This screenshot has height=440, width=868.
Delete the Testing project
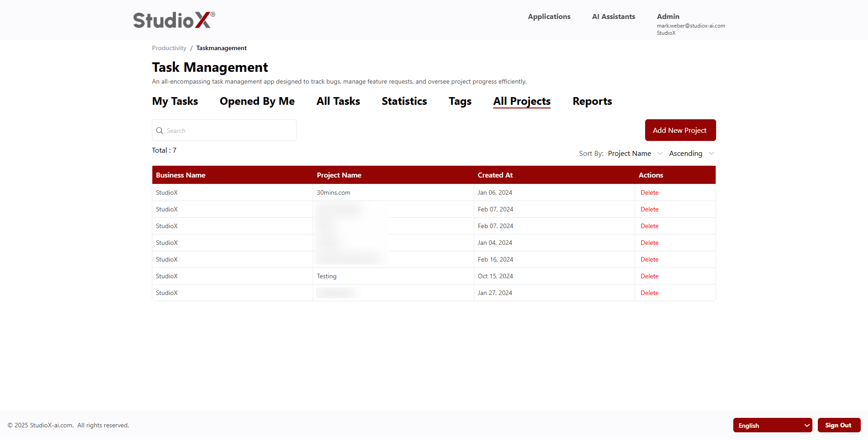click(649, 276)
